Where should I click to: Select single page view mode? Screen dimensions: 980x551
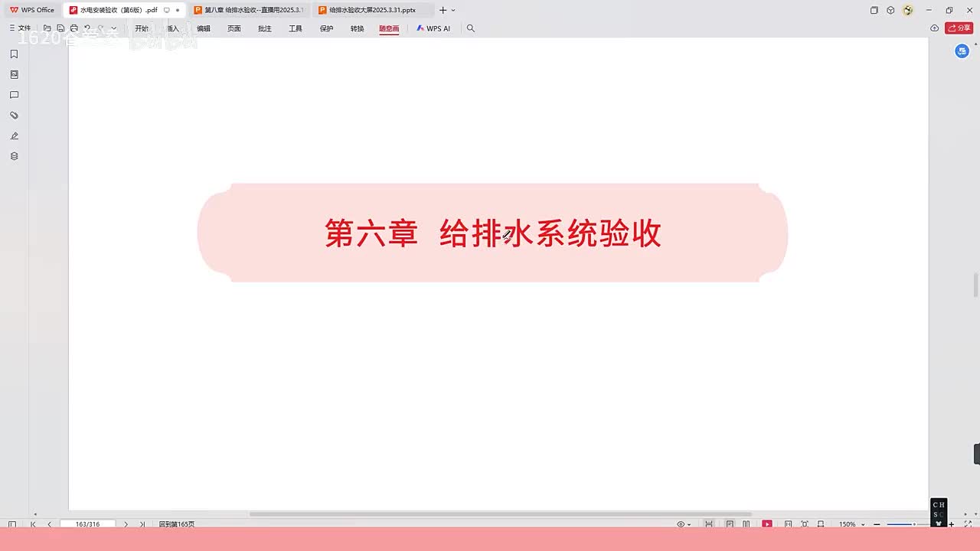point(730,524)
